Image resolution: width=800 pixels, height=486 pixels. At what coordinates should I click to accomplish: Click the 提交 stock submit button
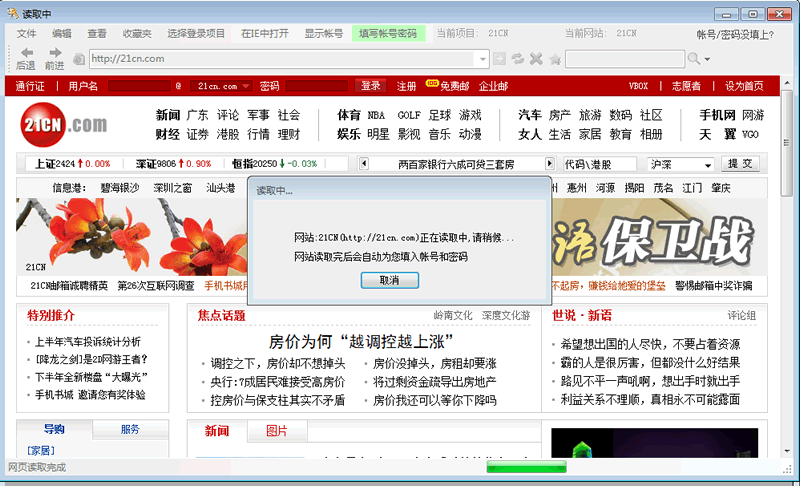click(x=740, y=164)
